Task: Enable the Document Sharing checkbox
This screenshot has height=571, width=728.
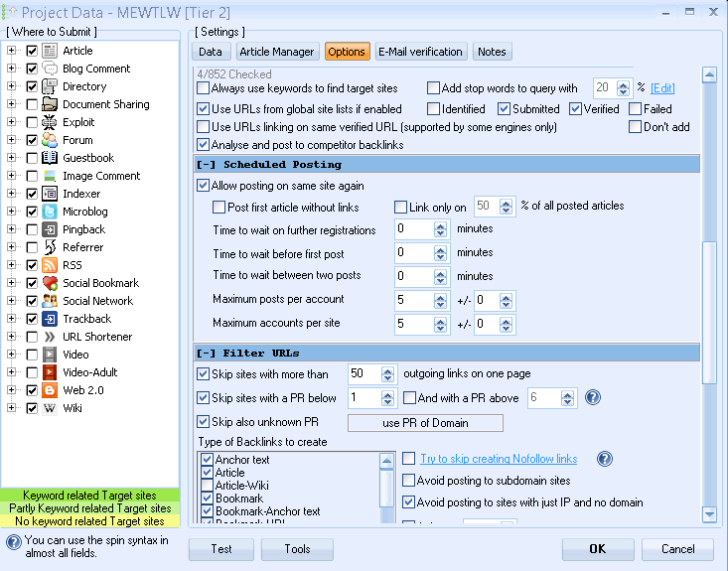Action: tap(32, 104)
